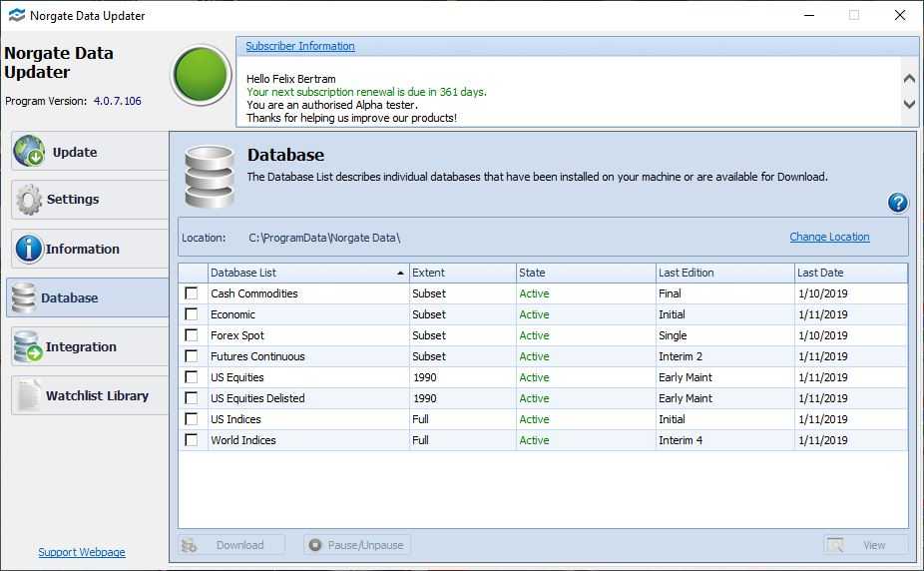The height and width of the screenshot is (571, 924).
Task: Click subscriber info down arrow
Action: (x=909, y=104)
